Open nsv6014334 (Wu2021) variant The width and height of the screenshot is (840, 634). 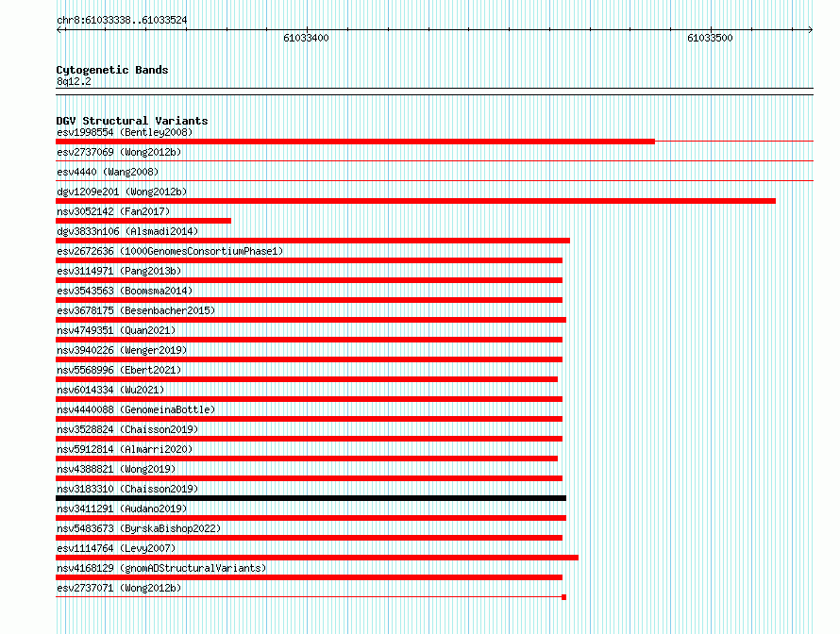(110, 390)
